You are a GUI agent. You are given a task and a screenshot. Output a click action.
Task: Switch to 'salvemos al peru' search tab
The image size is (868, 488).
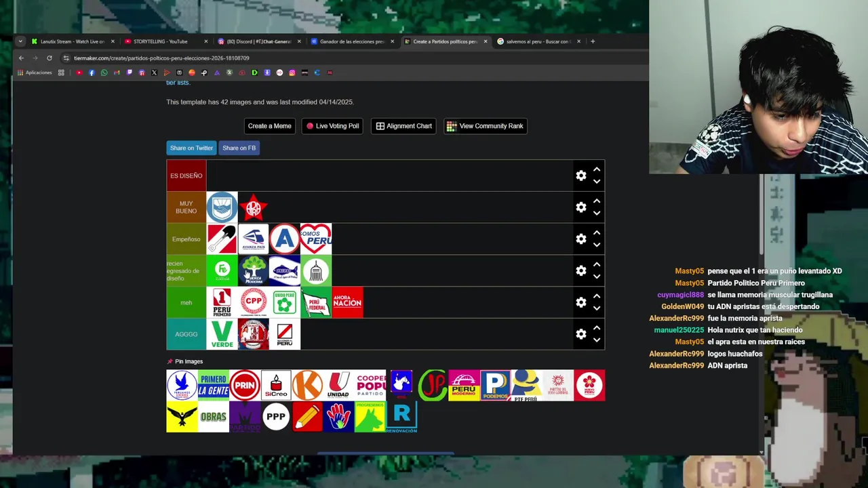(538, 41)
